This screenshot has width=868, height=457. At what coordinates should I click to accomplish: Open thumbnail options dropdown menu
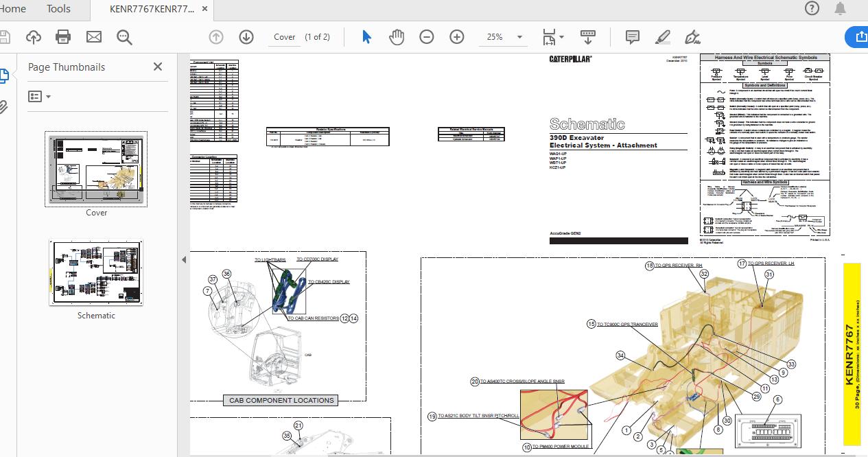tap(40, 97)
